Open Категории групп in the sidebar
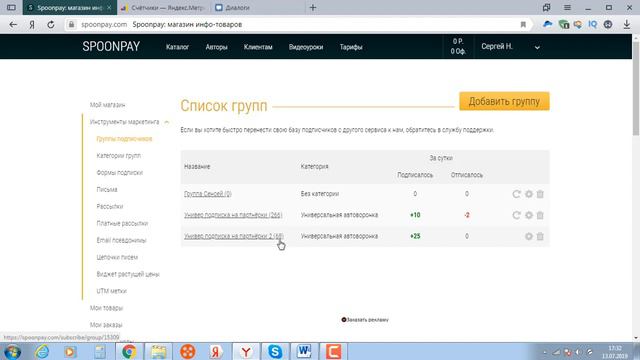Image resolution: width=640 pixels, height=360 pixels. tap(118, 156)
